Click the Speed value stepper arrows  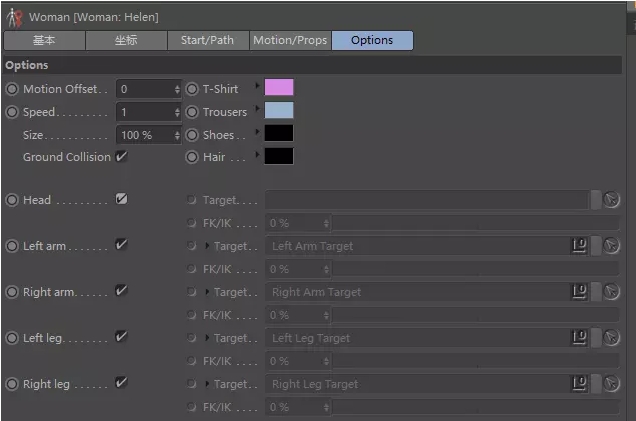(177, 112)
